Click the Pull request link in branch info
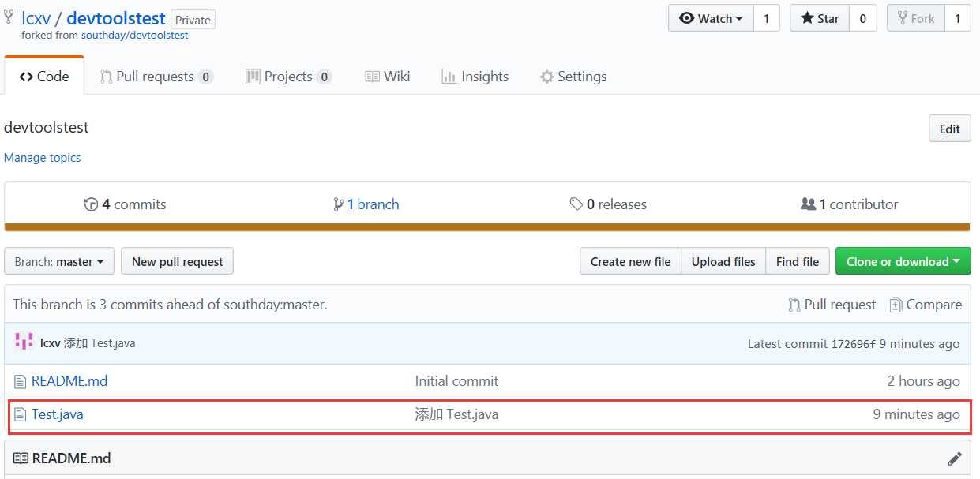Viewport: 980px width, 479px height. (x=832, y=305)
